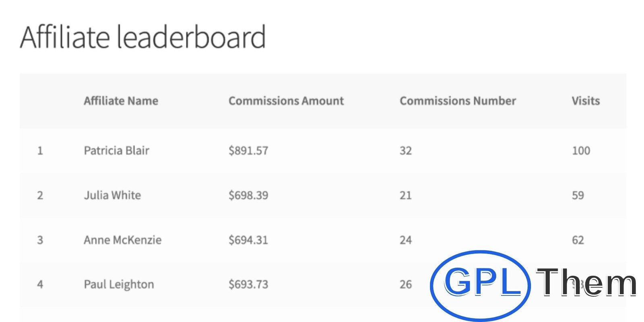The height and width of the screenshot is (322, 644).
Task: Click commissions number 32 cell
Action: pyautogui.click(x=405, y=151)
